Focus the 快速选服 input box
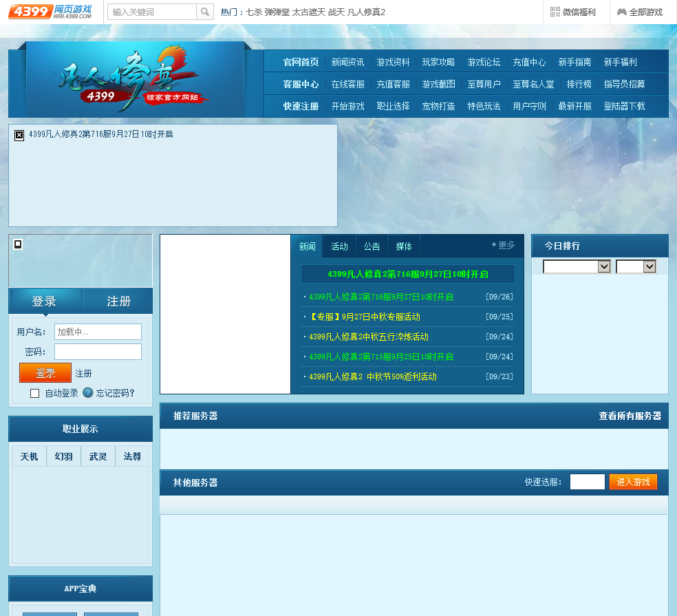 pos(587,482)
